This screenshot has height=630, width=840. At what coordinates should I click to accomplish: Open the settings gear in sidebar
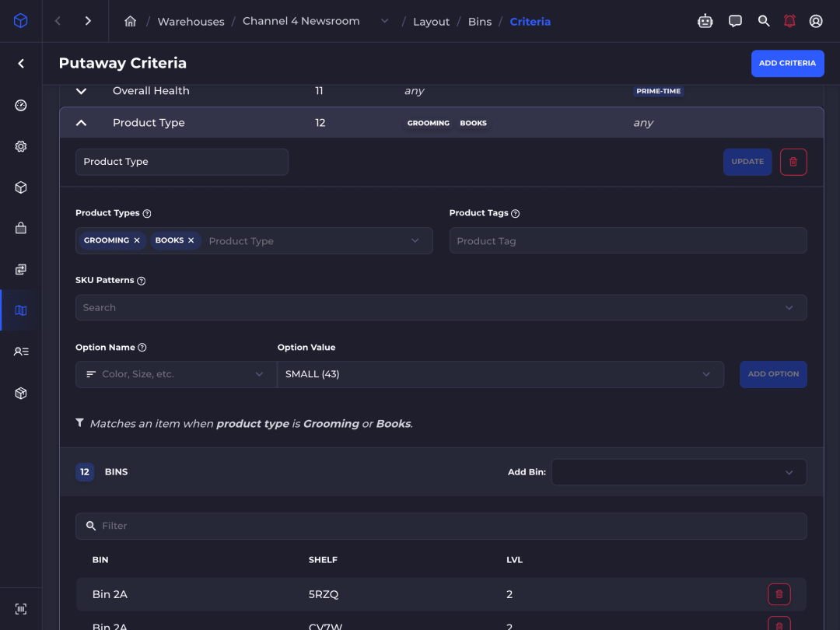pos(21,146)
